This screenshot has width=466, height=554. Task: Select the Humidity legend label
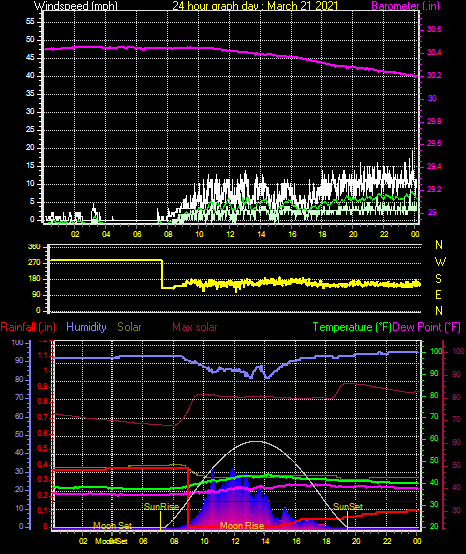click(x=86, y=327)
